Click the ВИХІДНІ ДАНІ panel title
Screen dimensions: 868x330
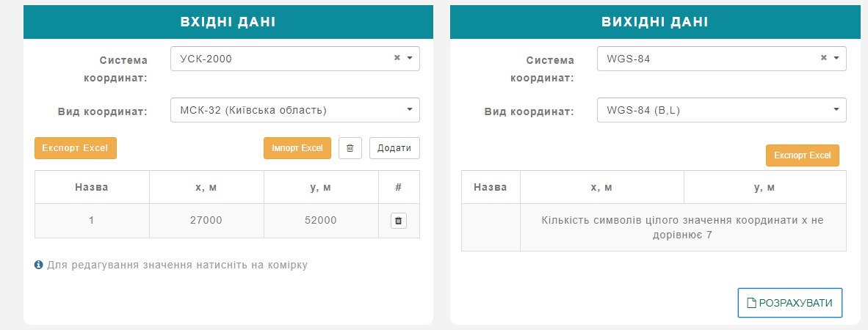pyautogui.click(x=655, y=22)
